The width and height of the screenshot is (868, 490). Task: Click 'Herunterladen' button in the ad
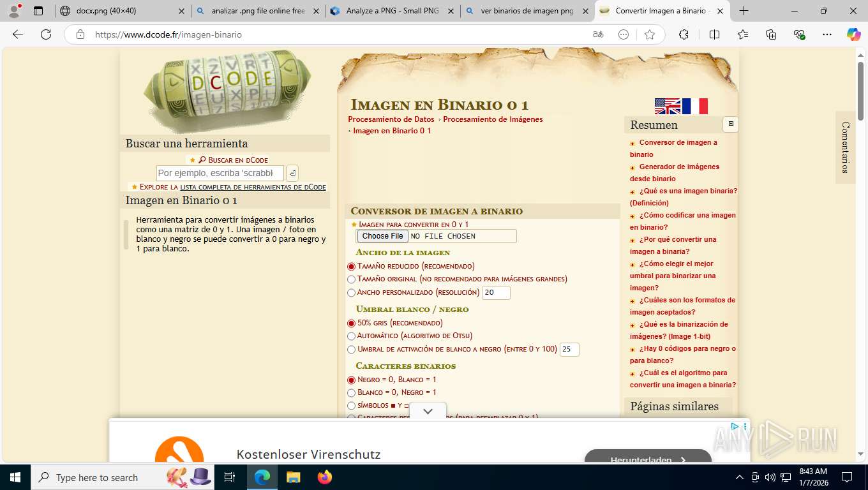[x=648, y=457]
